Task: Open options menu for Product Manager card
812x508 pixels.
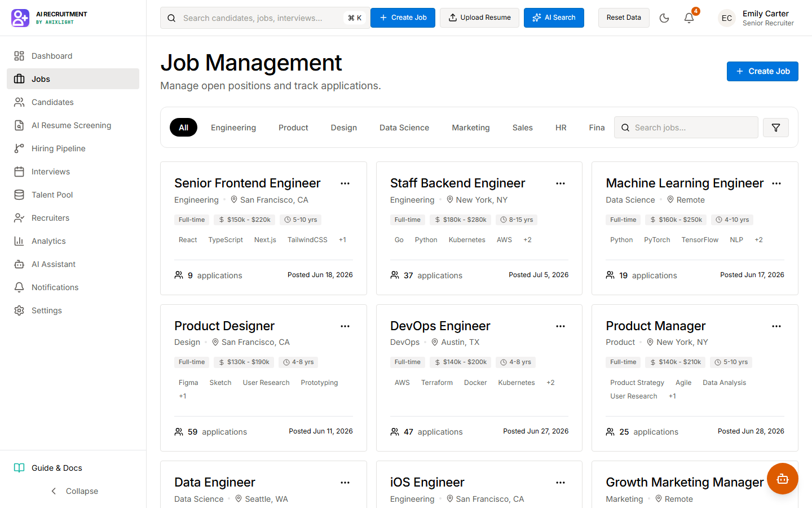Action: pyautogui.click(x=776, y=326)
